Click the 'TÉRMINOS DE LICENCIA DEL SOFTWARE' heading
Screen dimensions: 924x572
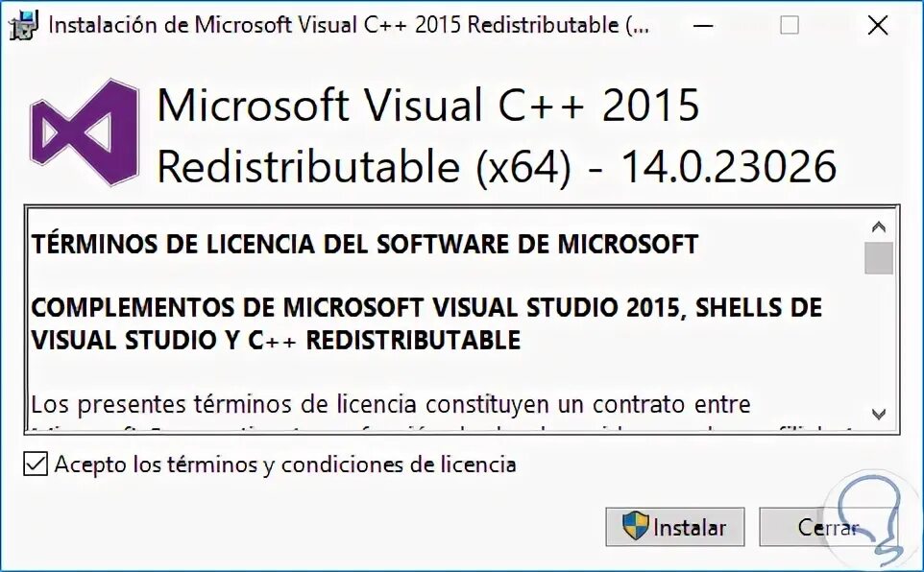[x=365, y=244]
